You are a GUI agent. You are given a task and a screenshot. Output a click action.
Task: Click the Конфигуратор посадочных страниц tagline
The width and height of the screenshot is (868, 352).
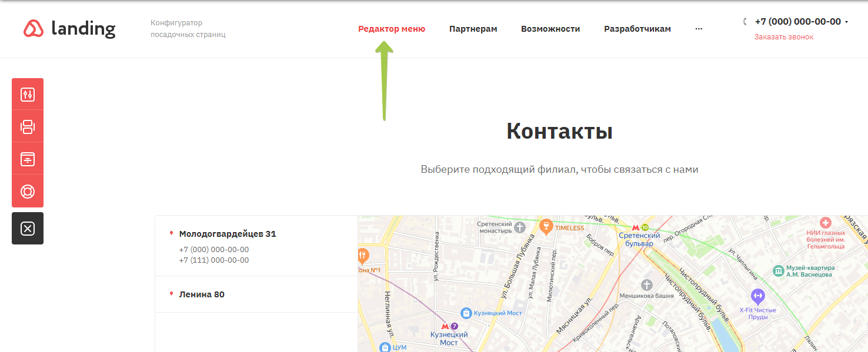188,29
